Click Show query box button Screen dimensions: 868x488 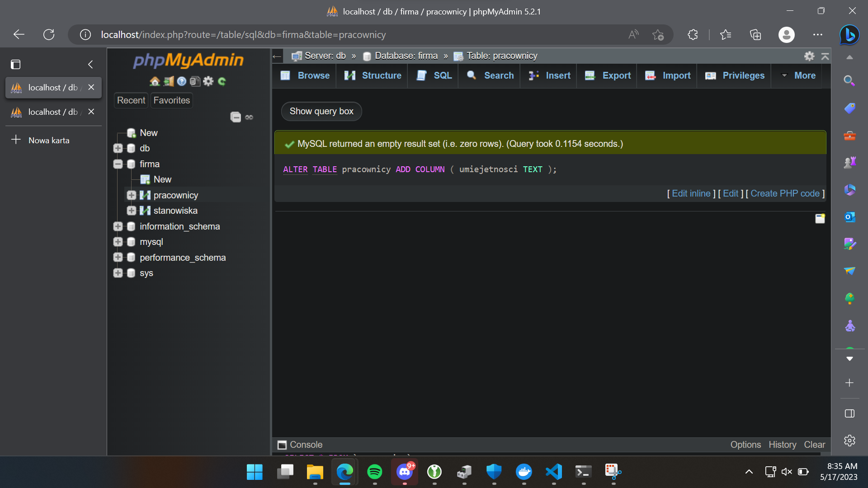(x=321, y=112)
